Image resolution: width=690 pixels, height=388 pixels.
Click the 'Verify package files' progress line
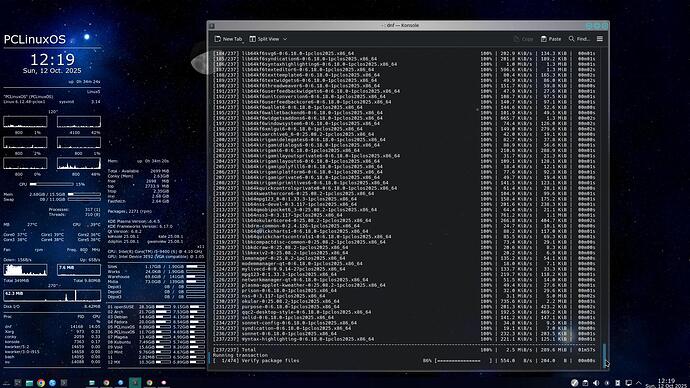pyautogui.click(x=404, y=361)
